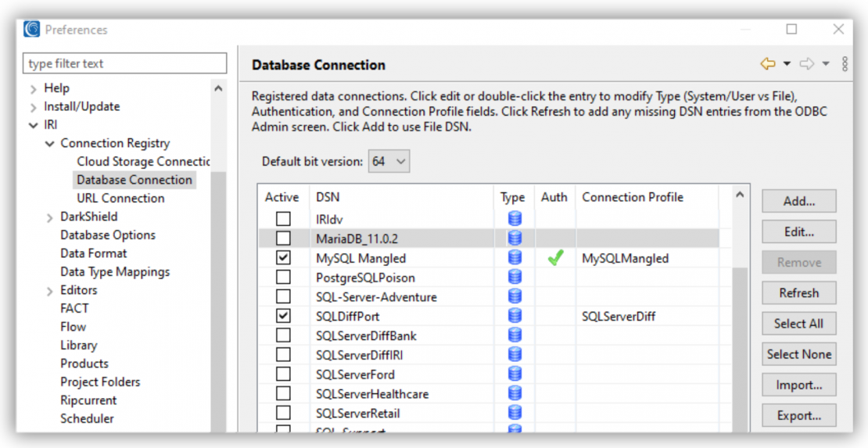This screenshot has width=868, height=448.
Task: Check the SQLServerHealthcare active checkbox
Action: coord(283,394)
